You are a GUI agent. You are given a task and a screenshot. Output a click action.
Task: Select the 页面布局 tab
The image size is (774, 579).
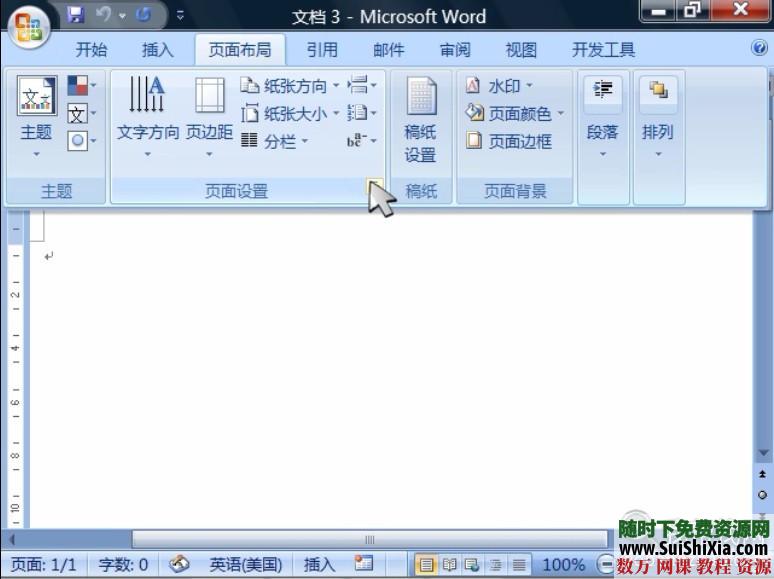click(240, 50)
